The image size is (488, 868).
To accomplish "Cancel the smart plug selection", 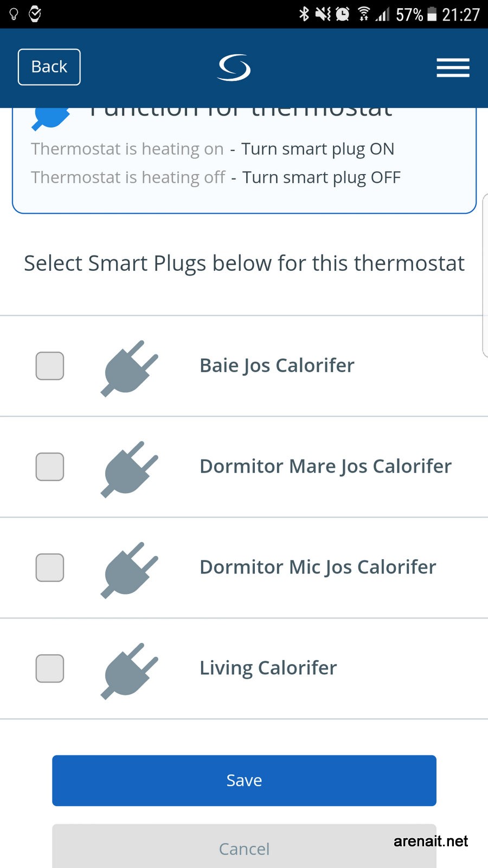I will coord(244,848).
